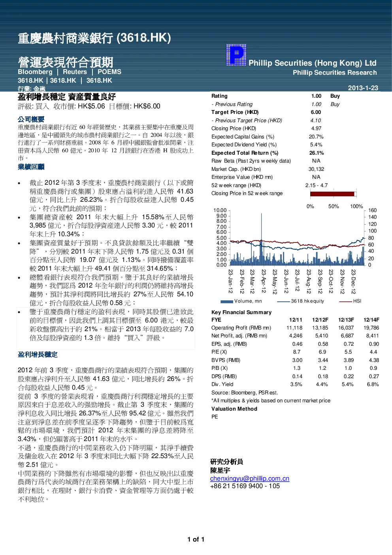Select operating profit value '19,786'

point(371,328)
